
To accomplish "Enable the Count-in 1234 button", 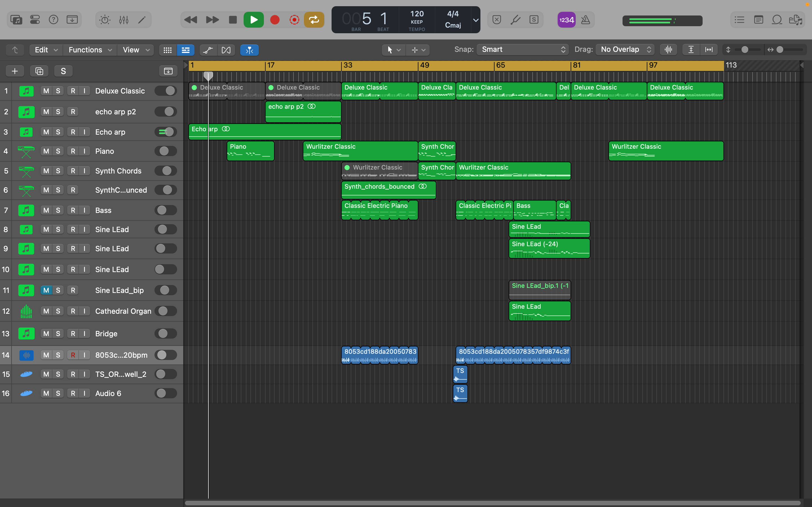I will [566, 20].
